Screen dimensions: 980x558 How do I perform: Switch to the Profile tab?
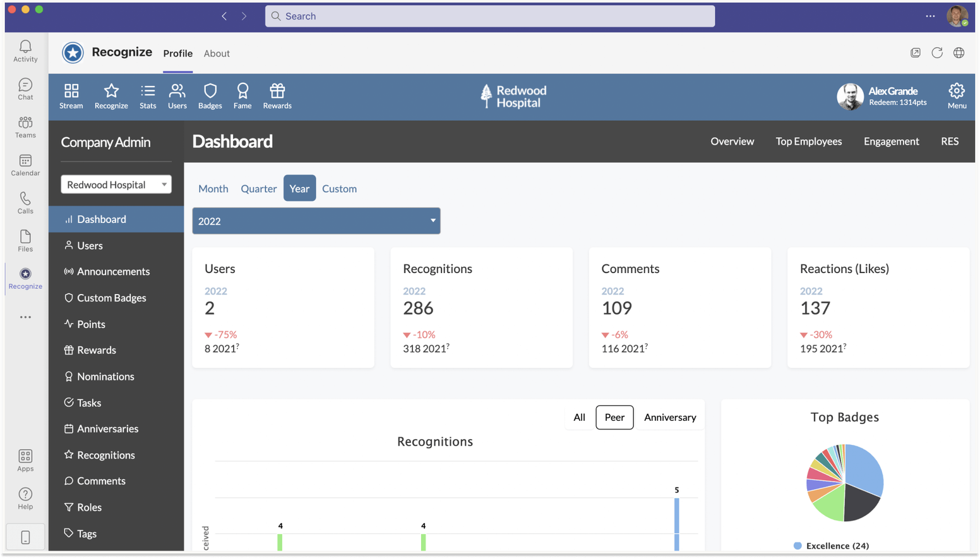[178, 54]
